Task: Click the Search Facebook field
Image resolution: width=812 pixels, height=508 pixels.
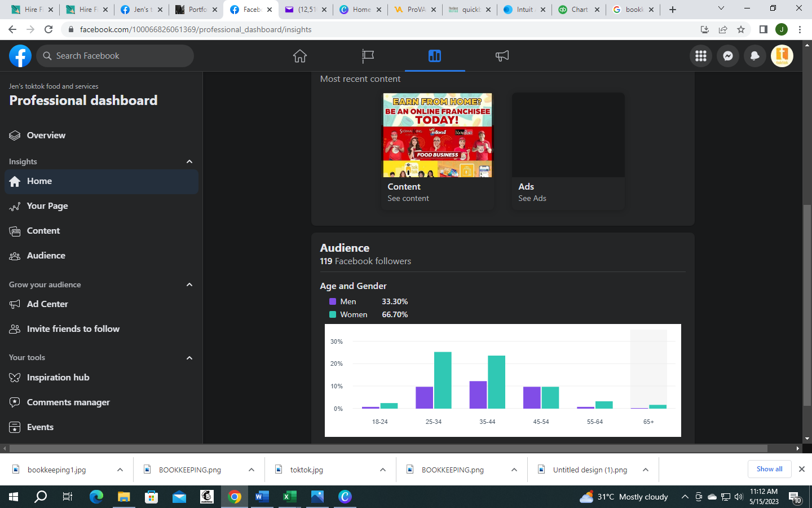Action: [116, 56]
